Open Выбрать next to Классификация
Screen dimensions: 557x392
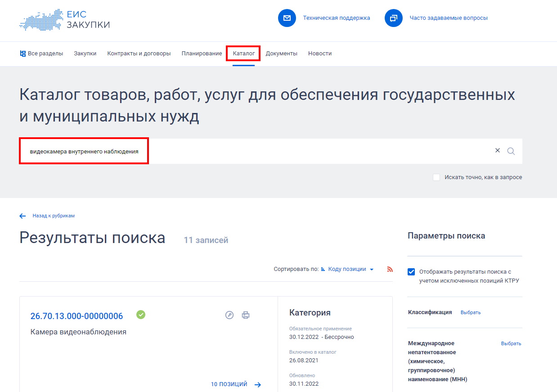pos(471,312)
